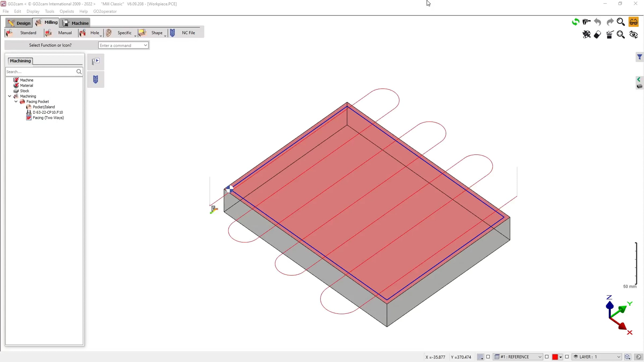Select the caliper measure tool

tap(587, 22)
